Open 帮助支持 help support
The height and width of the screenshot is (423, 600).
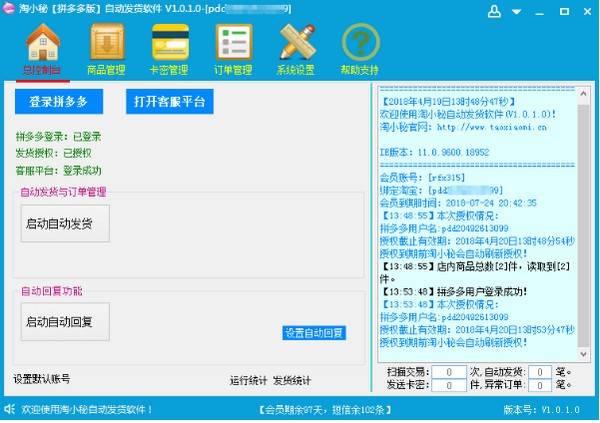pyautogui.click(x=360, y=48)
